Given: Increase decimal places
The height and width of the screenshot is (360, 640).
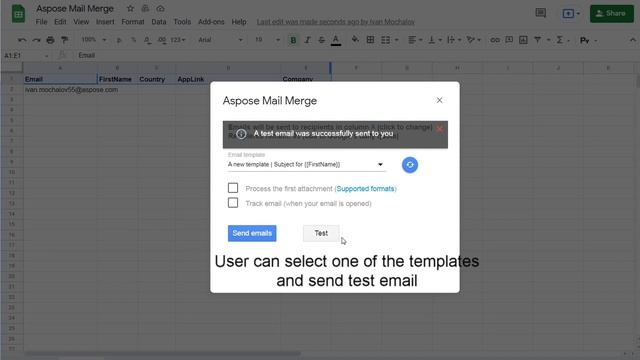Looking at the screenshot, I should 162,40.
